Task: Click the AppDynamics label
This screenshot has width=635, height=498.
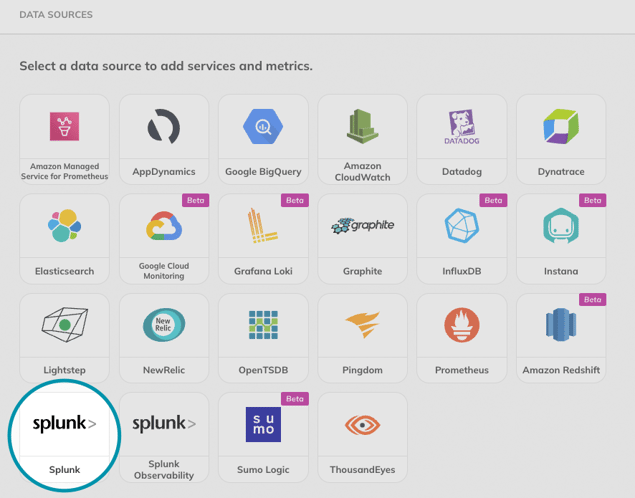Action: (x=164, y=172)
